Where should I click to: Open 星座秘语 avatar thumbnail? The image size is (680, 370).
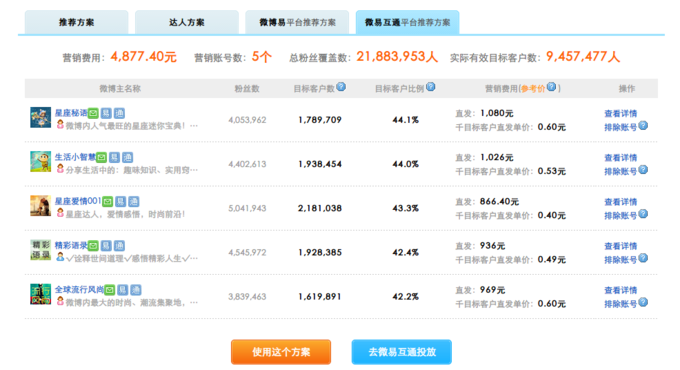click(40, 118)
